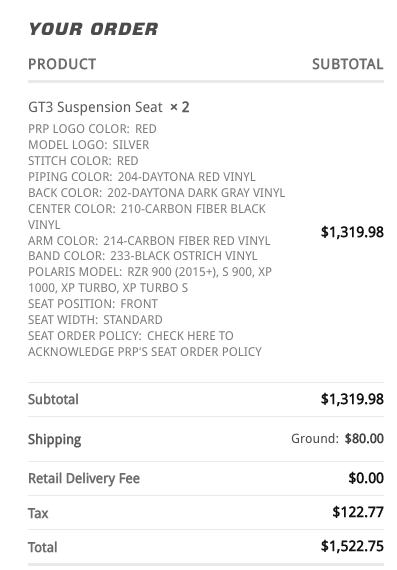
Task: Click the POLARIS MODEL RZR 900 line
Action: coord(150,280)
